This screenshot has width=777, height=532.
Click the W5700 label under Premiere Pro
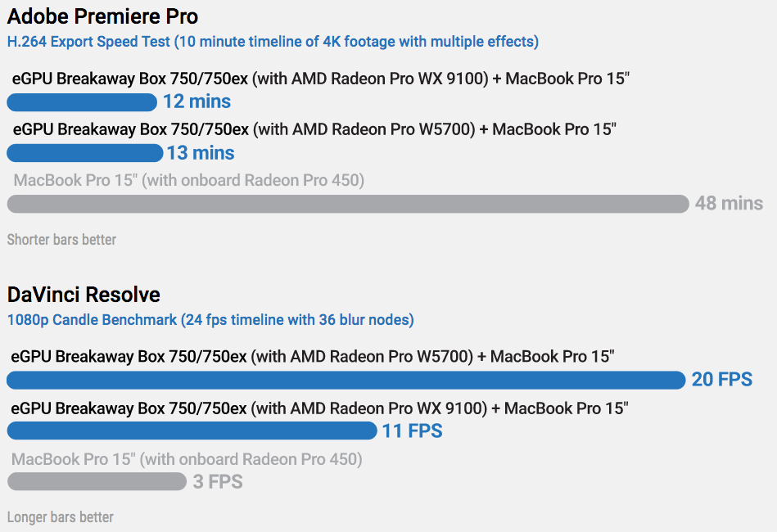point(314,129)
